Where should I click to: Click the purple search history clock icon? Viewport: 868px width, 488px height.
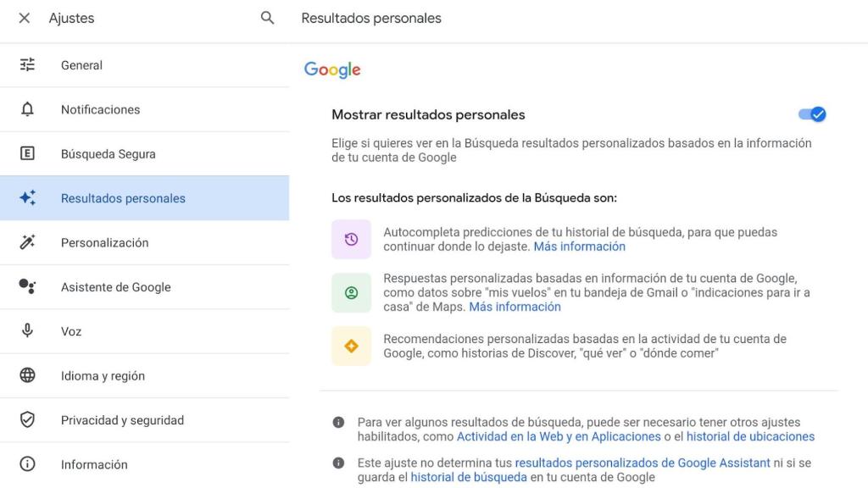click(x=351, y=239)
